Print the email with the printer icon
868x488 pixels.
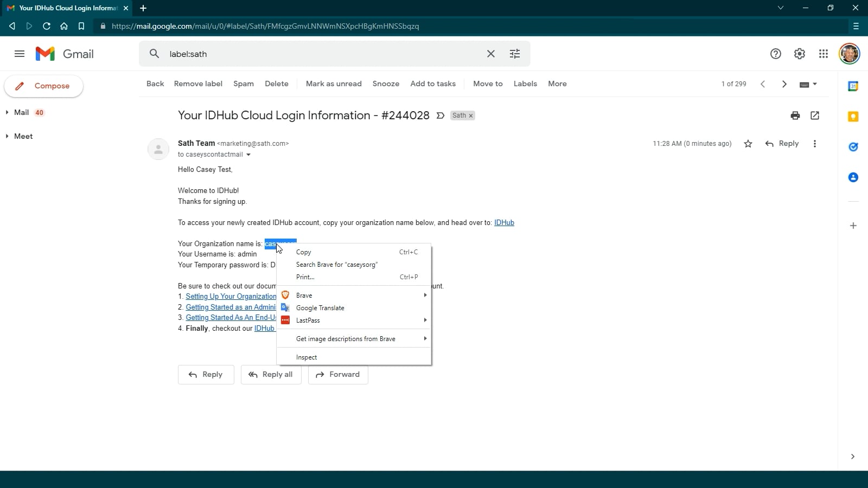[795, 115]
